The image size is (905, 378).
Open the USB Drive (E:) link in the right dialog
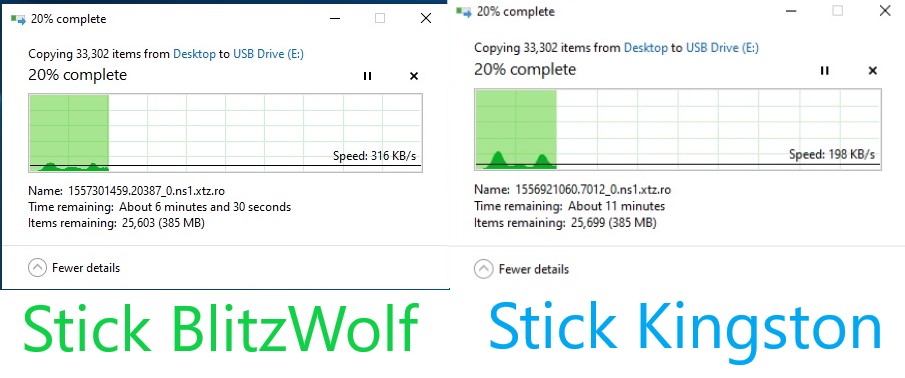pos(722,48)
